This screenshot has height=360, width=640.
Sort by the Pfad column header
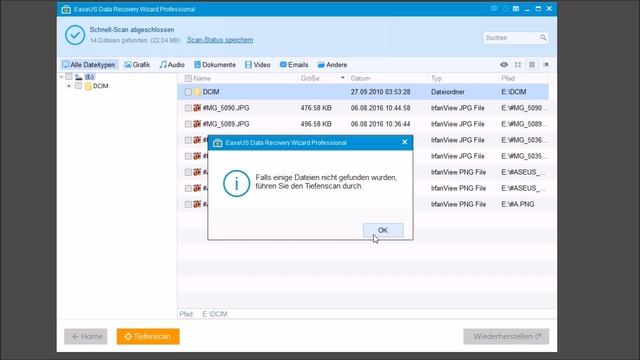508,78
